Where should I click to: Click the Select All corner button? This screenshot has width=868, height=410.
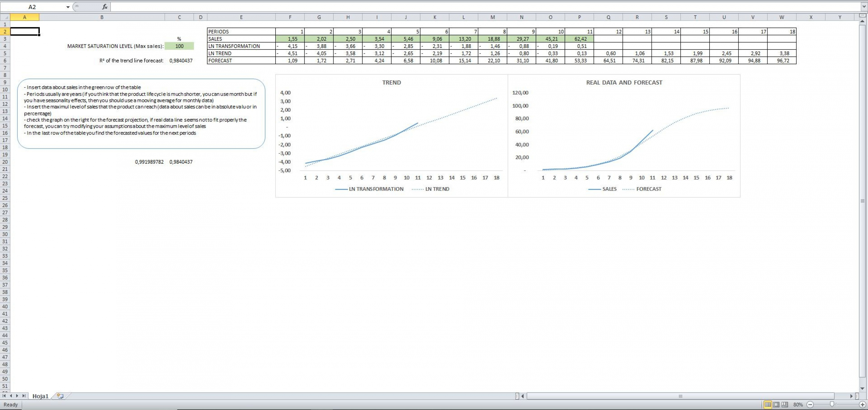(x=5, y=17)
